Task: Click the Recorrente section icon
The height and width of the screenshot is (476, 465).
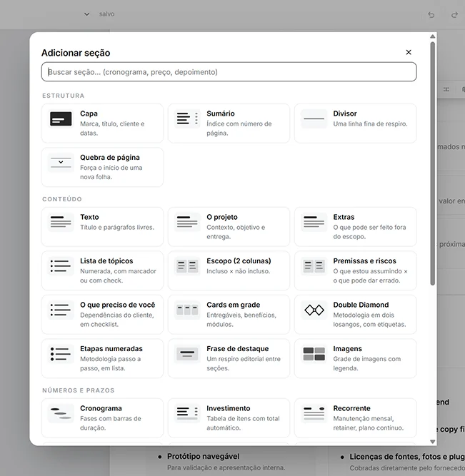Action: 314,413
